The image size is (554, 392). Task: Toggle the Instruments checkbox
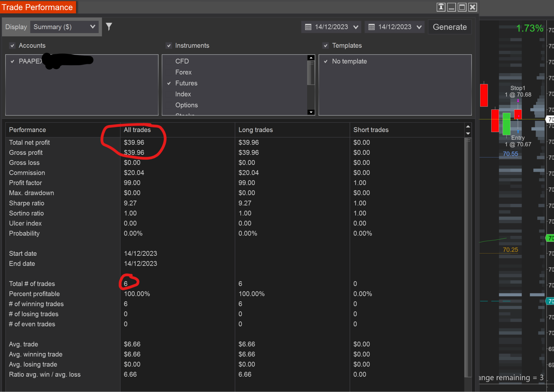pos(169,45)
